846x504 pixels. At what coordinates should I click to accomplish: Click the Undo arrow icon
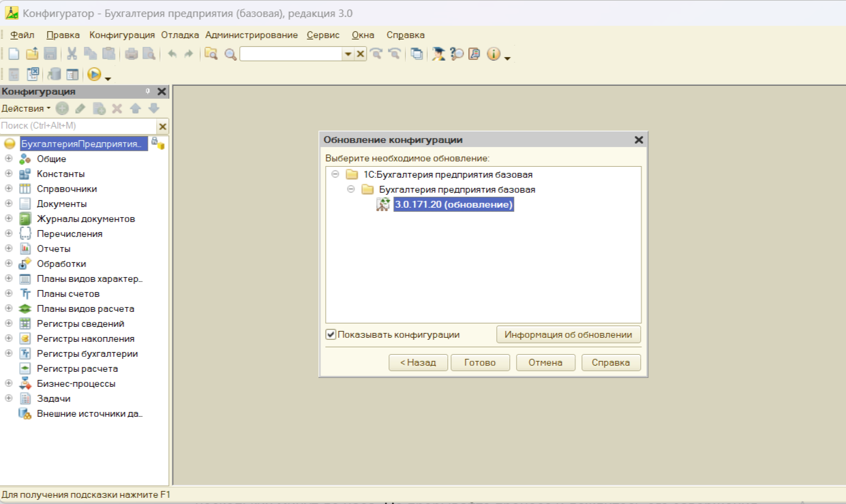click(x=172, y=54)
